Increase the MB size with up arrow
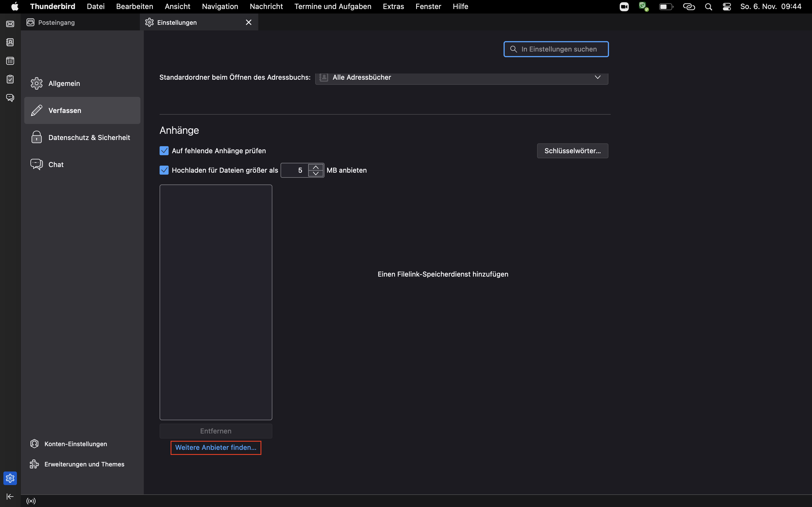Image resolution: width=812 pixels, height=507 pixels. pos(316,167)
